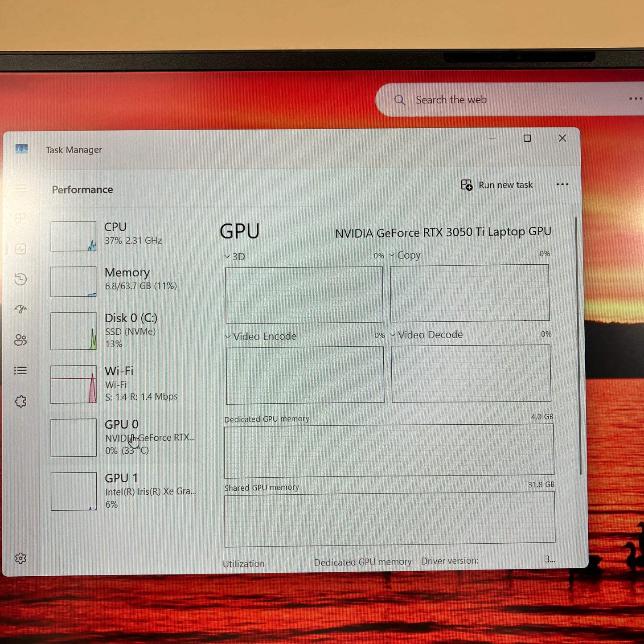
Task: View the Users page
Action: 21,340
